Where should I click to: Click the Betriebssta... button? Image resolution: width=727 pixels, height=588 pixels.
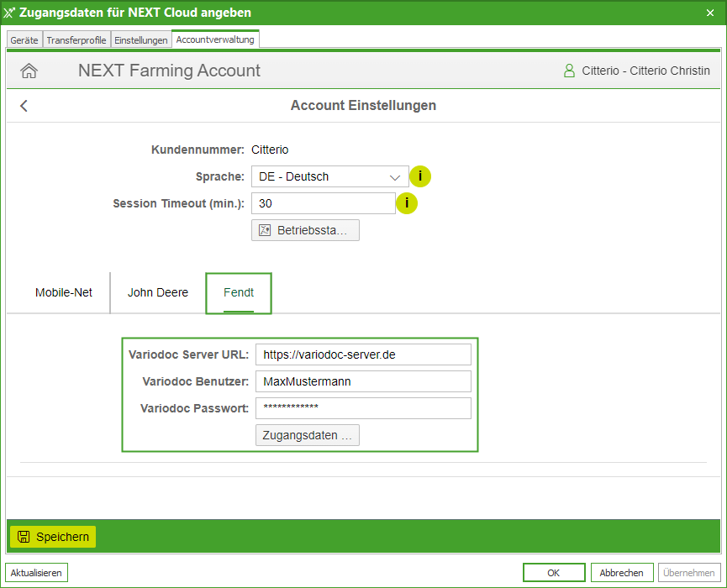pyautogui.click(x=305, y=230)
